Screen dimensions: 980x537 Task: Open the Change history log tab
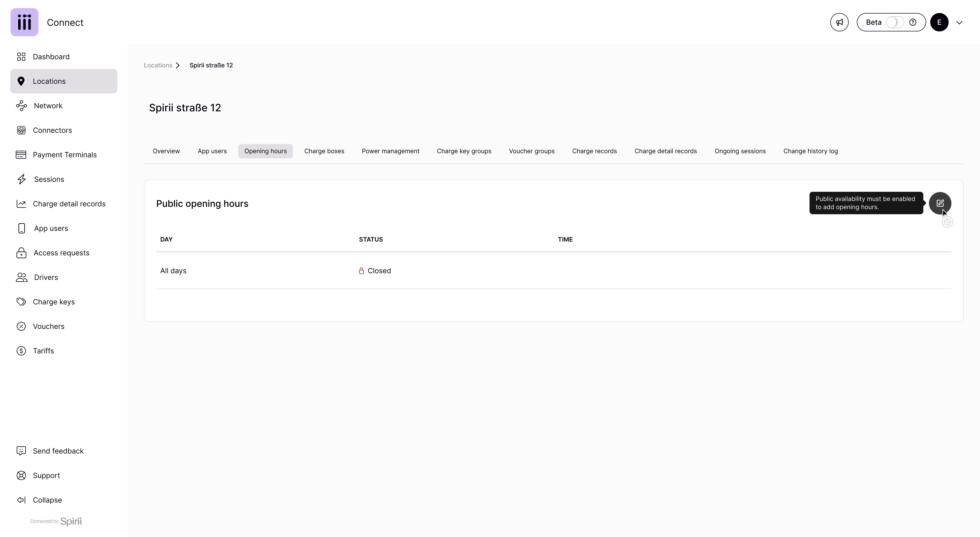pyautogui.click(x=810, y=151)
